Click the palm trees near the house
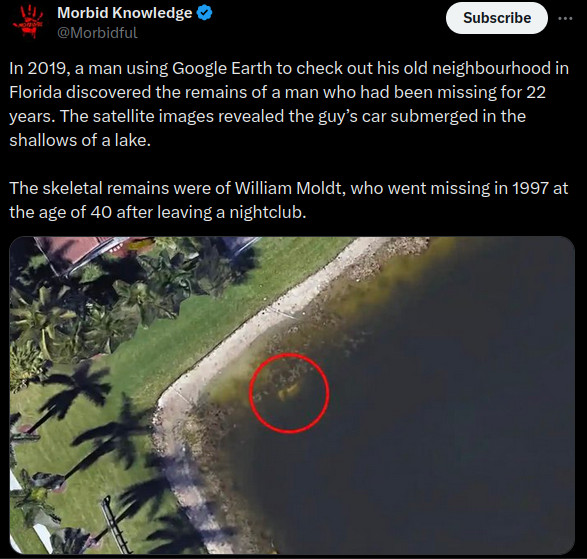Screen dimensions: 587x559 [75, 311]
